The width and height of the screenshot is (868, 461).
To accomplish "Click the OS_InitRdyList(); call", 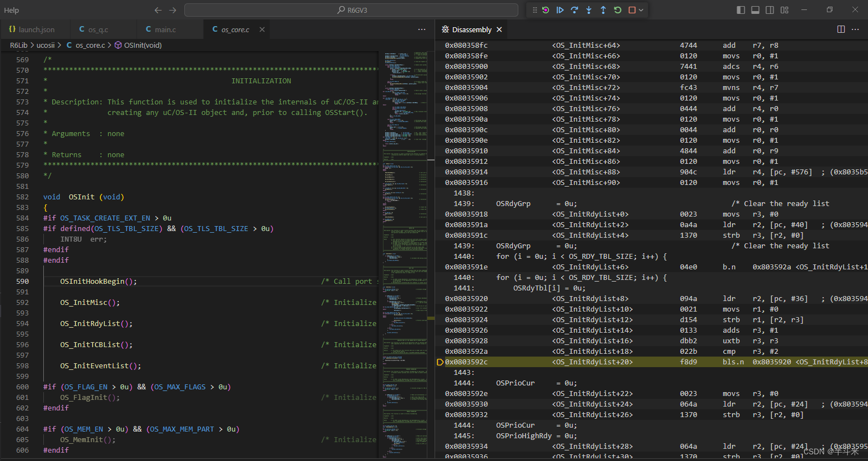I will tap(96, 323).
